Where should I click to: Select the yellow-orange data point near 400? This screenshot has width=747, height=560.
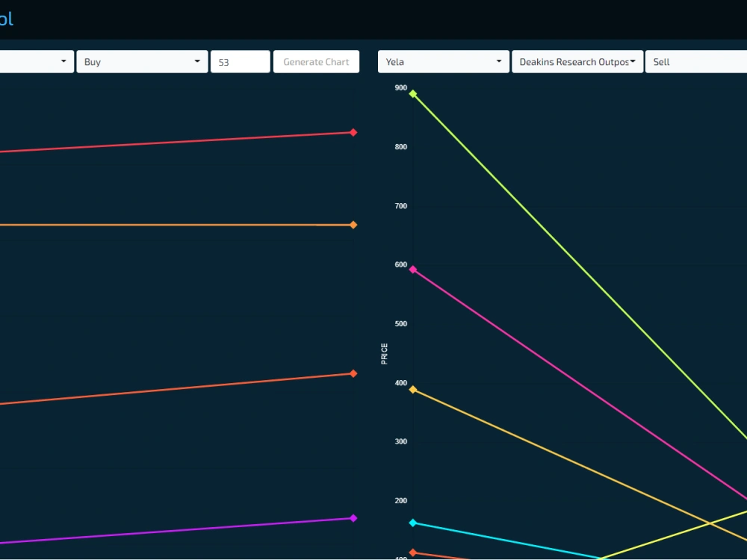[413, 390]
